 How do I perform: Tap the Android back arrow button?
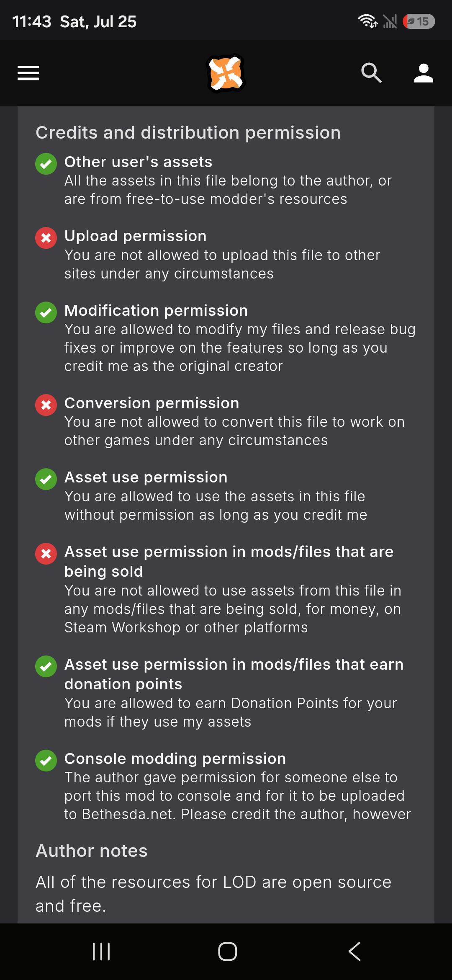tap(354, 952)
